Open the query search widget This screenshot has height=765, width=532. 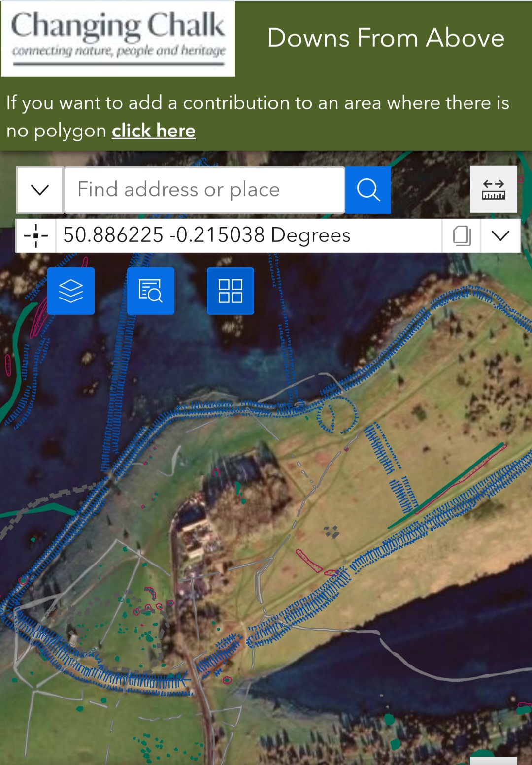151,291
